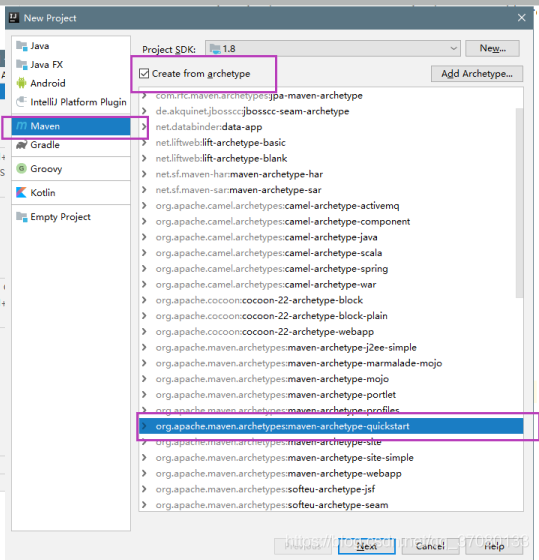Click the Gradle elephant icon
The width and height of the screenshot is (539, 560).
[x=21, y=145]
